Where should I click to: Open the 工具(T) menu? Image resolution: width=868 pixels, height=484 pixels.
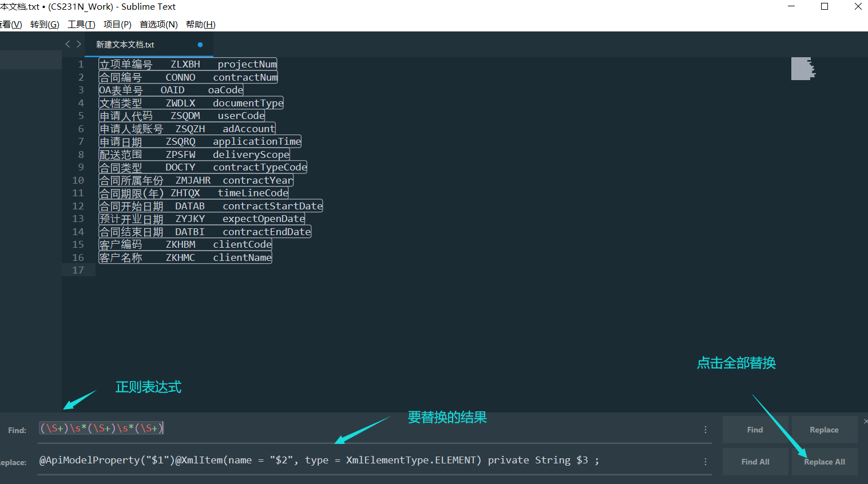click(x=81, y=24)
